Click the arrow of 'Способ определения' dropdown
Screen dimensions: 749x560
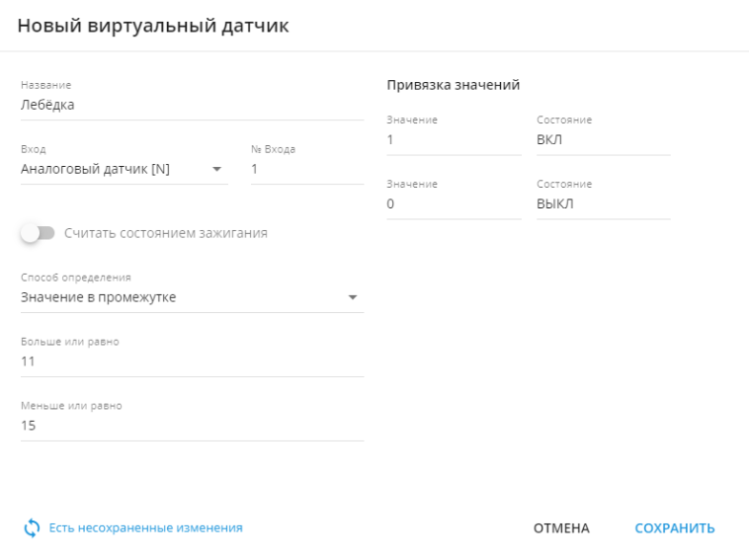353,297
